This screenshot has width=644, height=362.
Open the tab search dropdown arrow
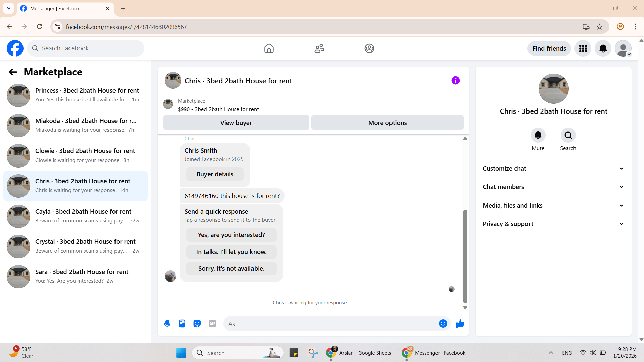coord(9,8)
